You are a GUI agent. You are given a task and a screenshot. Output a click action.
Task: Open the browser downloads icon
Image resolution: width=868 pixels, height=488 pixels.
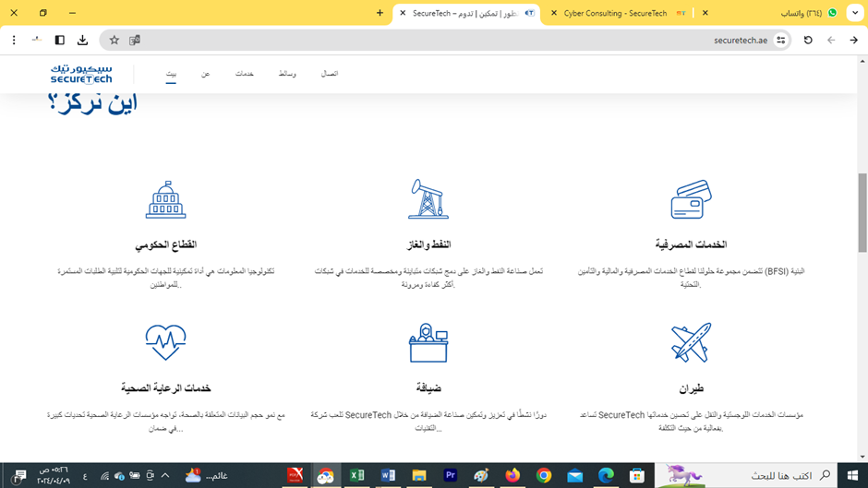(82, 40)
